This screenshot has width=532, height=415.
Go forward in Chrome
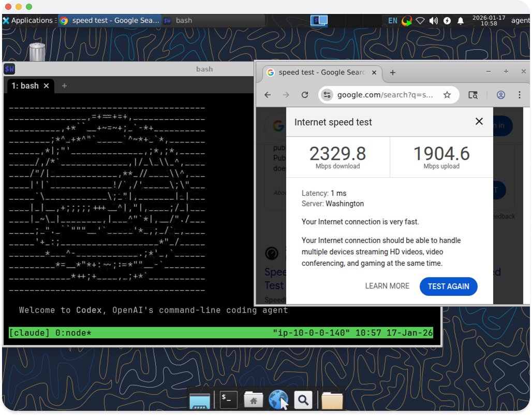tap(286, 95)
